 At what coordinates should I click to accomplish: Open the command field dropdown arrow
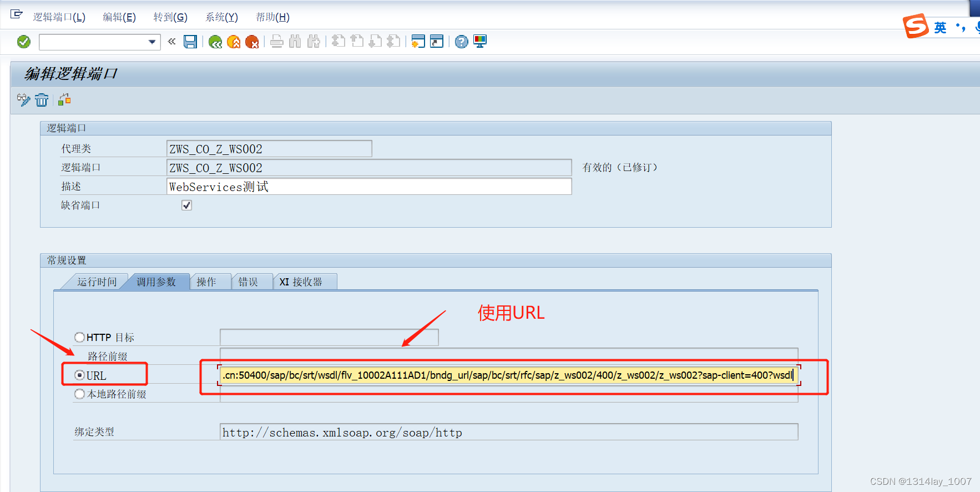coord(152,42)
